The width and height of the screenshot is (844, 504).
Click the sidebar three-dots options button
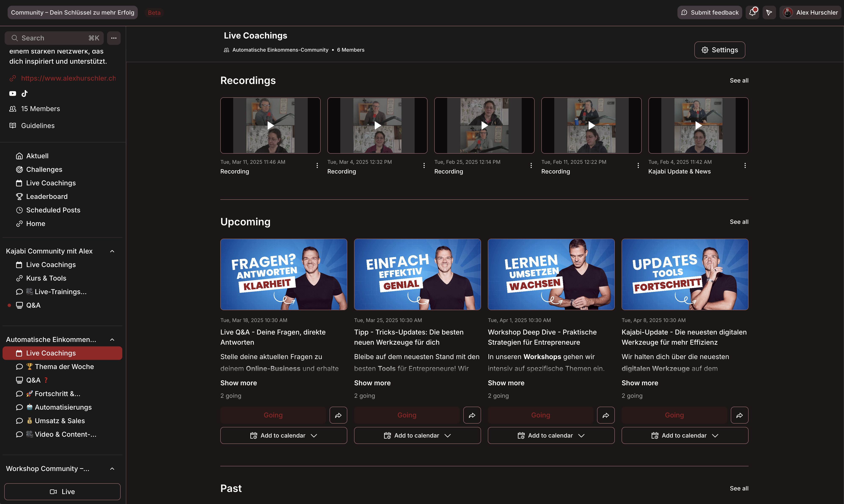pos(114,38)
